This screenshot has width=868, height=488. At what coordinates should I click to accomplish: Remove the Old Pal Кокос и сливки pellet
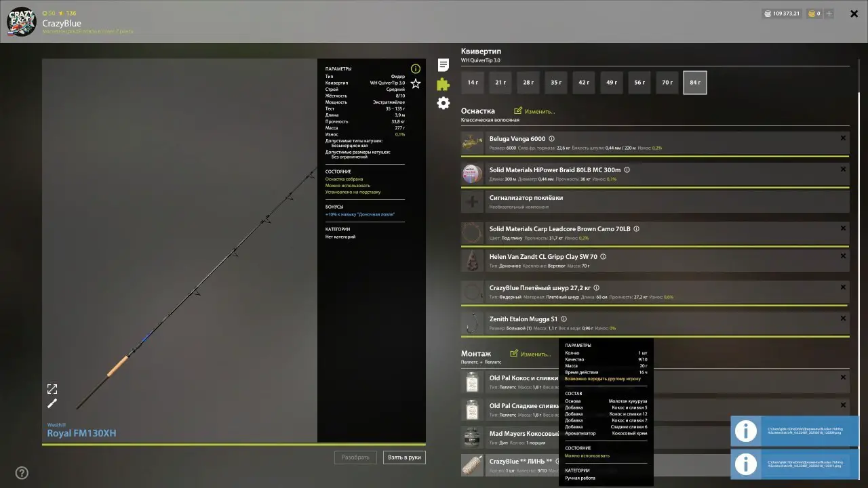(843, 378)
